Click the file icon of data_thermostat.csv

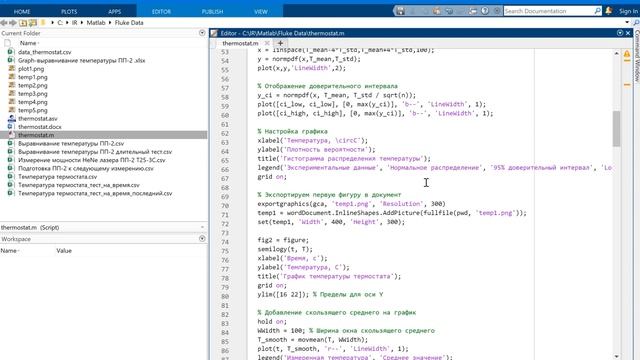tap(11, 52)
